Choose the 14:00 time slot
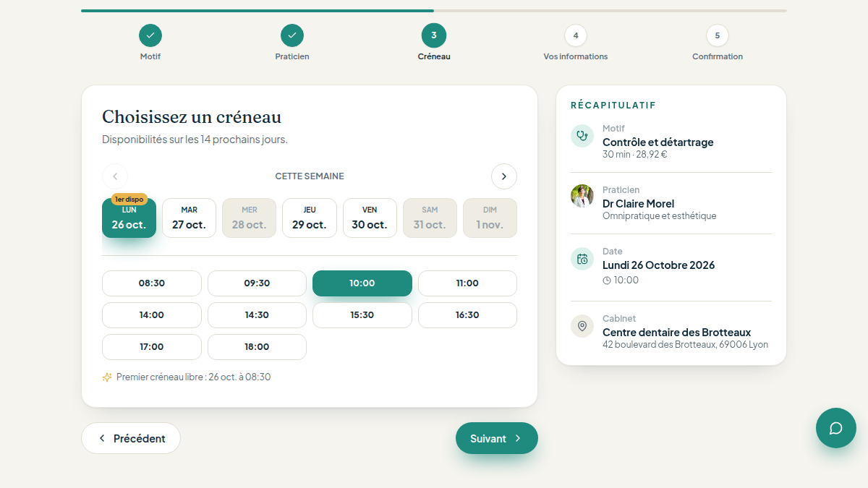This screenshot has width=868, height=488. tap(152, 315)
